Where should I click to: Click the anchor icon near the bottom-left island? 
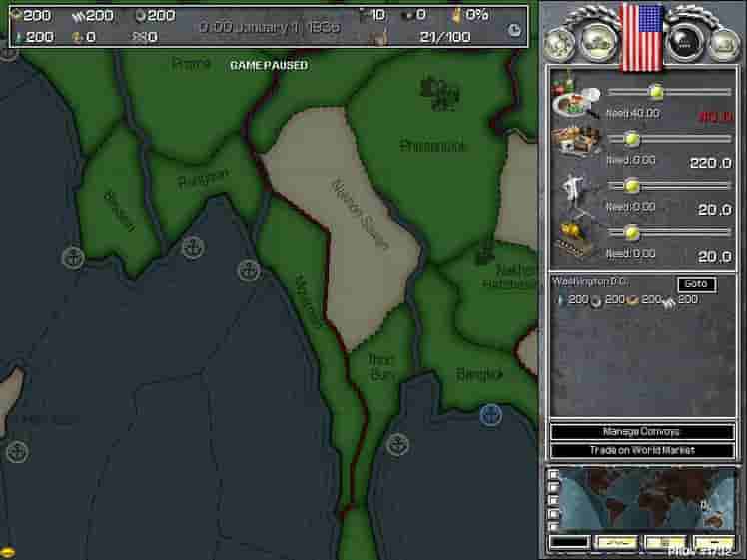17,452
